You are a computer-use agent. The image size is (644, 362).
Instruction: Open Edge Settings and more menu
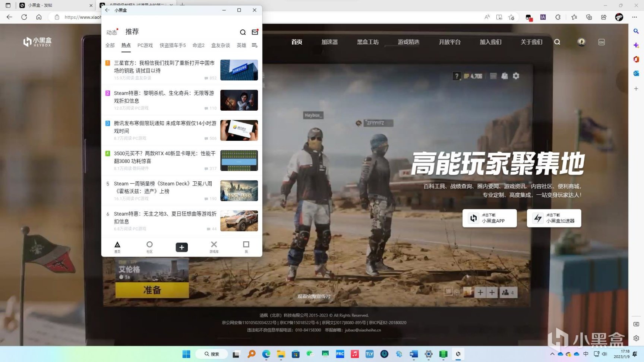click(x=635, y=17)
